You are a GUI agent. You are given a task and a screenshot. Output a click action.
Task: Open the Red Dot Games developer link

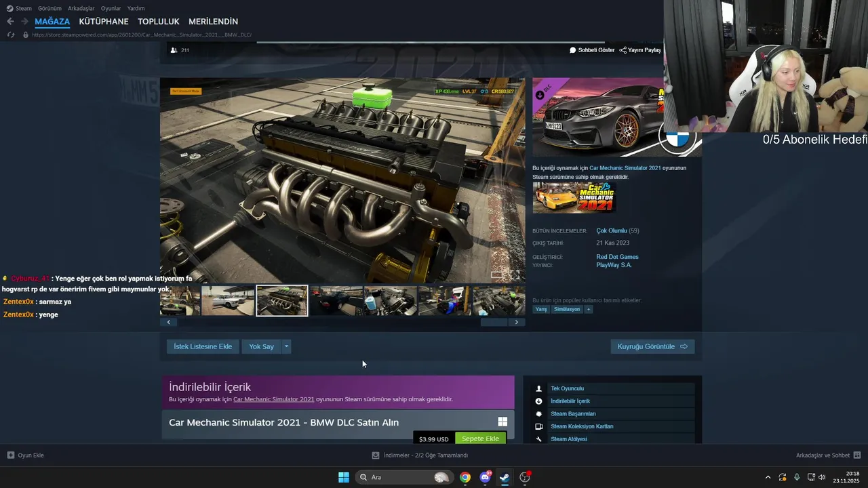(617, 257)
